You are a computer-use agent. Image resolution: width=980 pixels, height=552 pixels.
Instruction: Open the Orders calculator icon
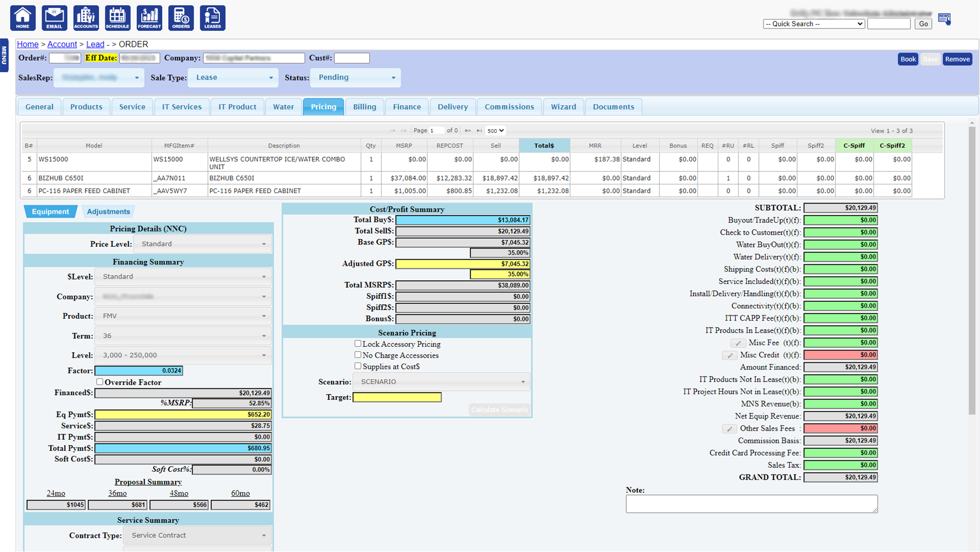tap(181, 18)
